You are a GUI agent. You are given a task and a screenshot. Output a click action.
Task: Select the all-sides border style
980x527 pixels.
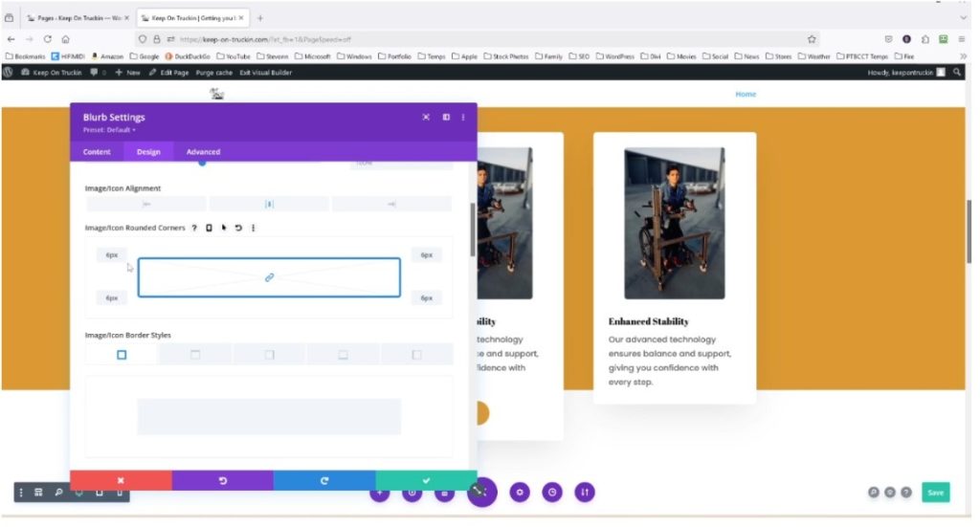pos(122,355)
